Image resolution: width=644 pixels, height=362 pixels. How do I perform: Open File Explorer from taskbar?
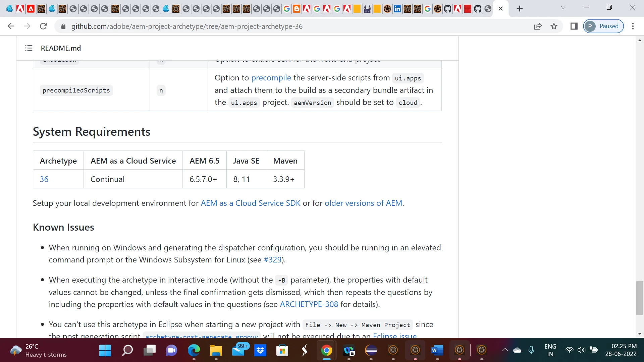pos(216,351)
